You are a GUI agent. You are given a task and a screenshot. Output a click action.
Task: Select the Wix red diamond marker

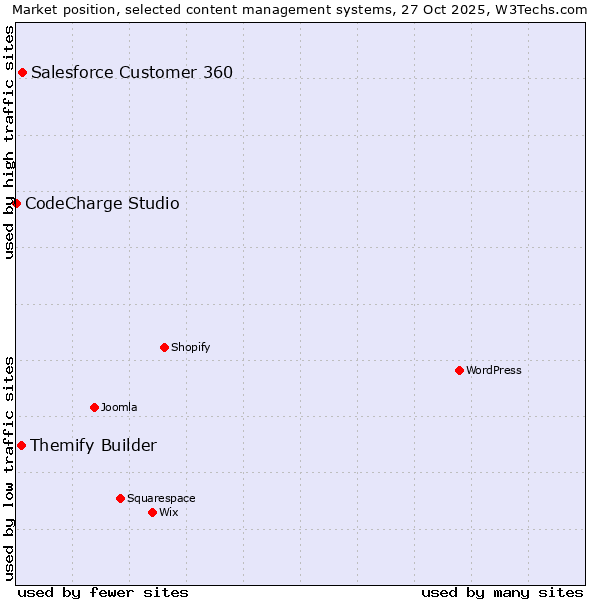[152, 512]
